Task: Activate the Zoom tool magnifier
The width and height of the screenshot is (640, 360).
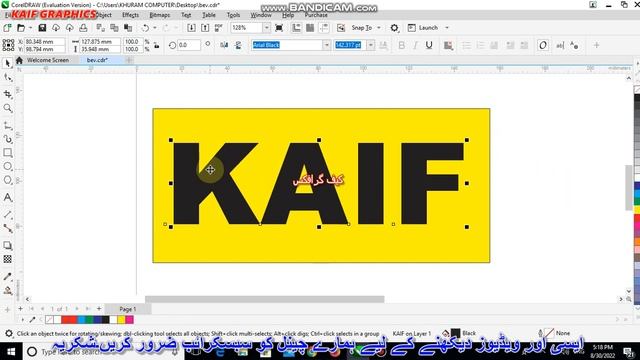Action: [x=7, y=108]
